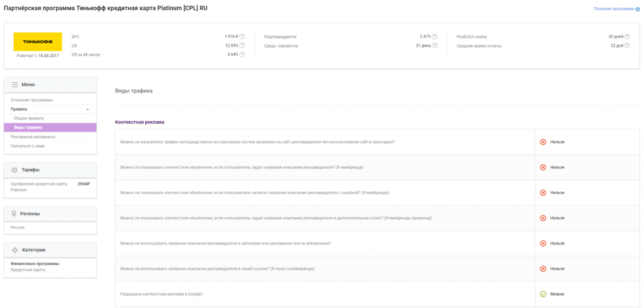Image resolution: width=644 pixels, height=308 pixels.
Task: Click the help icon next to Подтверждается 2.47%
Action: pos(435,37)
